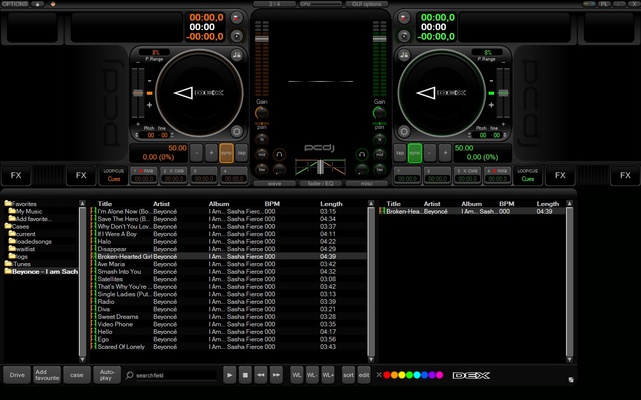Toggle the right deck key lock notes icon
641x400 pixels.
pos(404,55)
